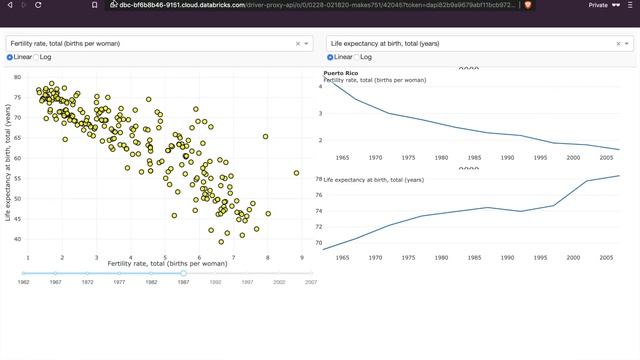Click the bookmark icon in the toolbar

pyautogui.click(x=94, y=5)
